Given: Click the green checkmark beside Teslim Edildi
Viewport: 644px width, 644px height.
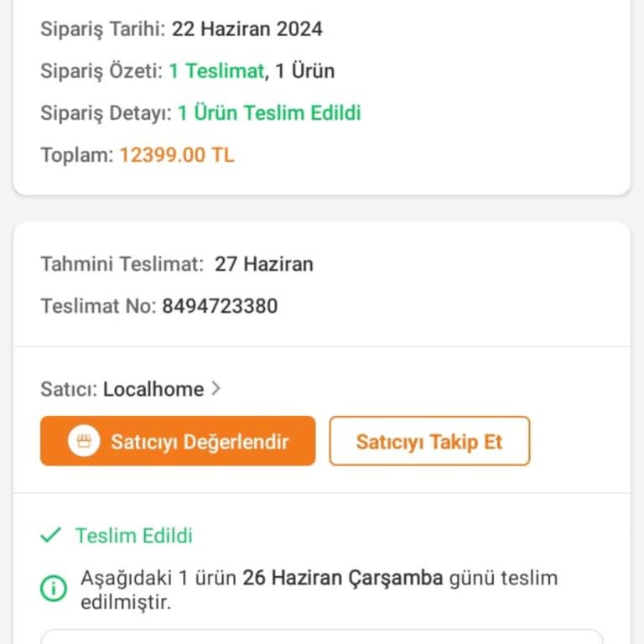Looking at the screenshot, I should (x=51, y=535).
